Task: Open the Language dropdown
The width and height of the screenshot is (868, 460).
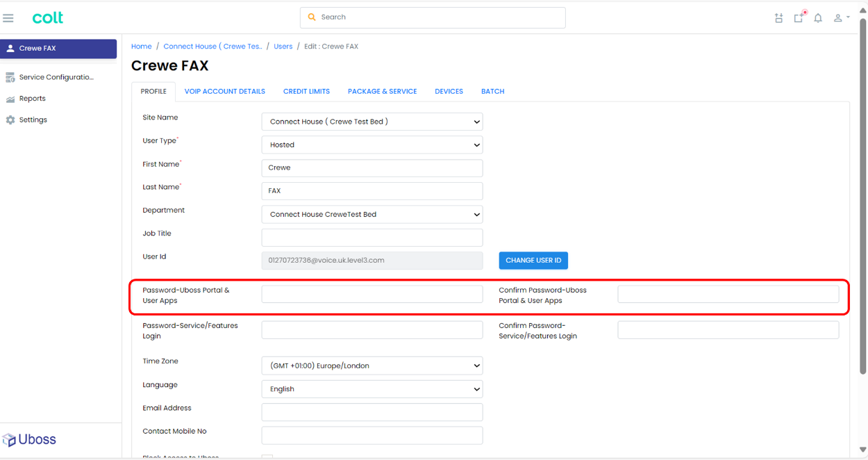Action: coord(372,389)
